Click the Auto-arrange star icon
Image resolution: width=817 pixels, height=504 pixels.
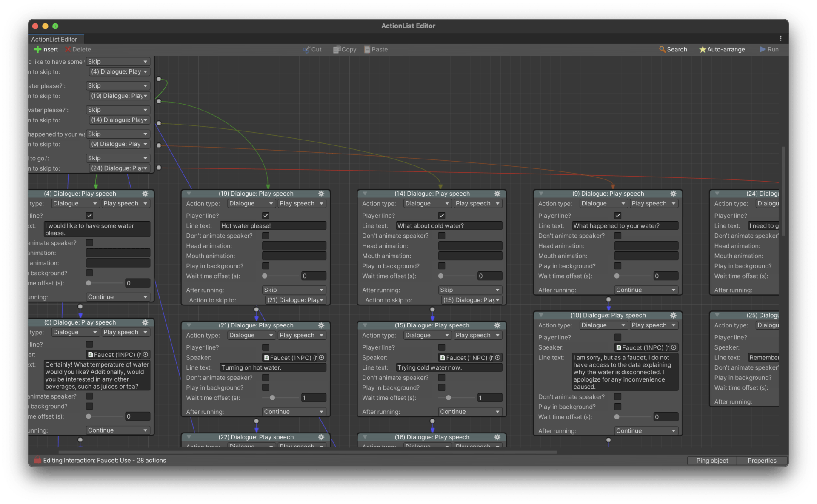(x=703, y=49)
